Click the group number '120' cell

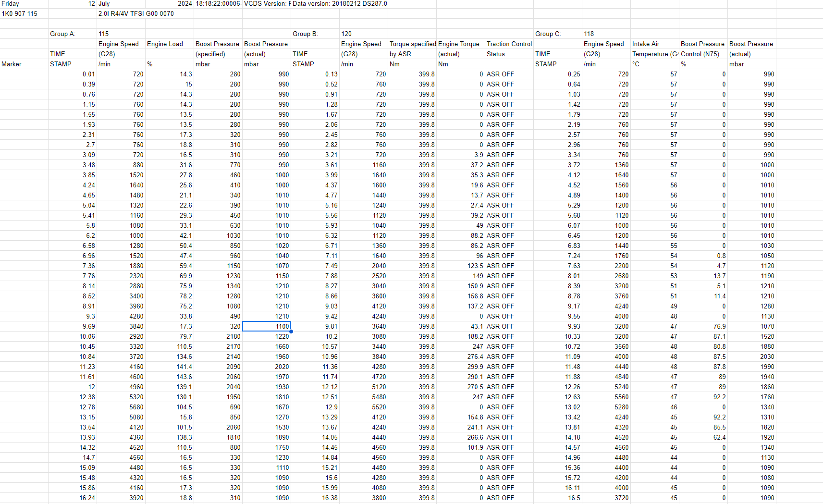(364, 34)
